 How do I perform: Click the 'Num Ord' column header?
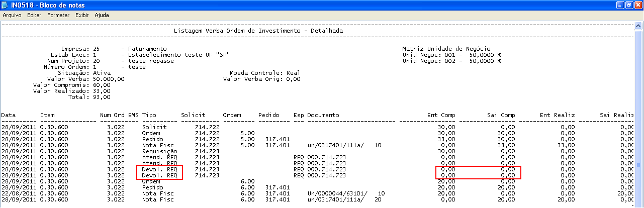point(112,116)
